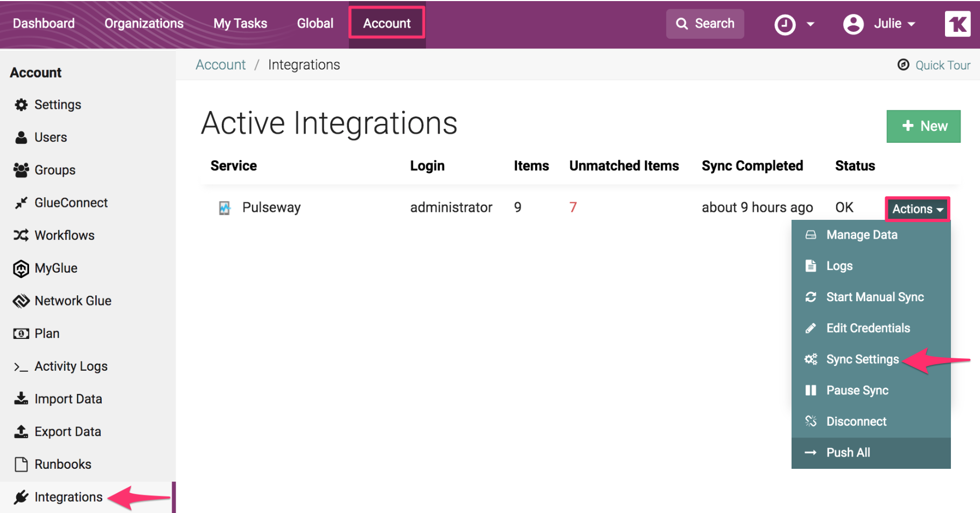Click the MyGlue hexagon icon
The height and width of the screenshot is (513, 980).
click(21, 268)
